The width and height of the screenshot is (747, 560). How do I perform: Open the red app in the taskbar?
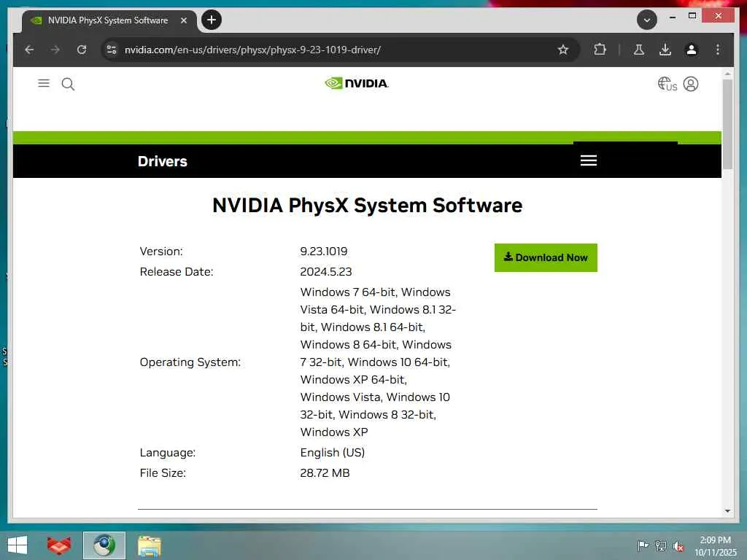(x=58, y=545)
